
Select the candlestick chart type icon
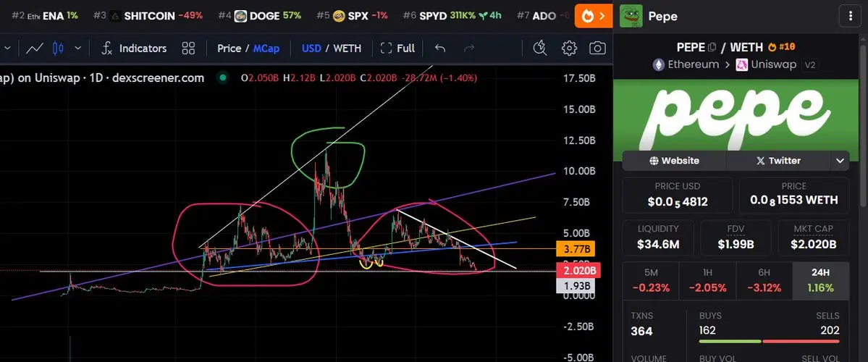pyautogui.click(x=58, y=49)
